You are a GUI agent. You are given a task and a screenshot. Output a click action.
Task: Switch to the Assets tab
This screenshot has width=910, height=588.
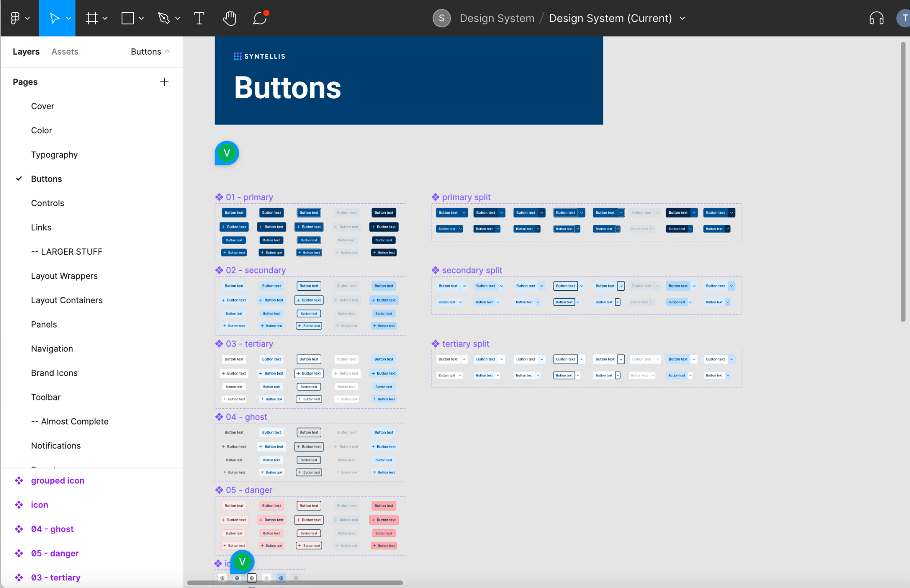pyautogui.click(x=65, y=52)
